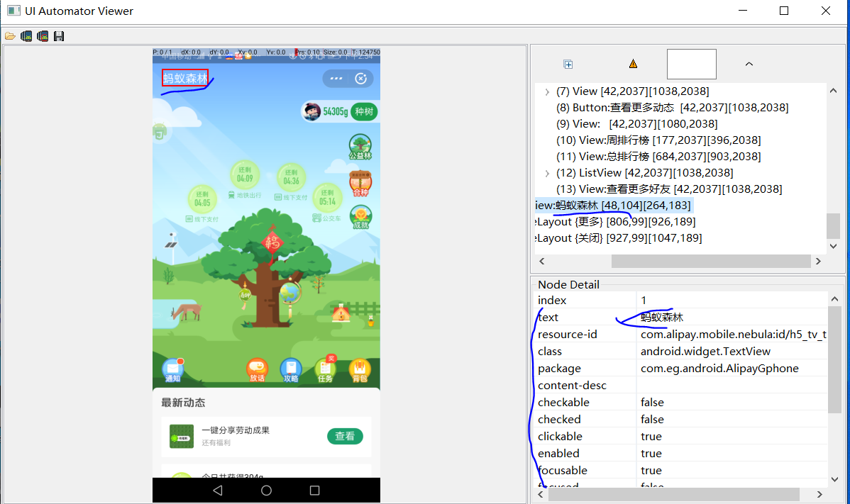Click the resource-id value cell
850x504 pixels.
click(x=732, y=335)
